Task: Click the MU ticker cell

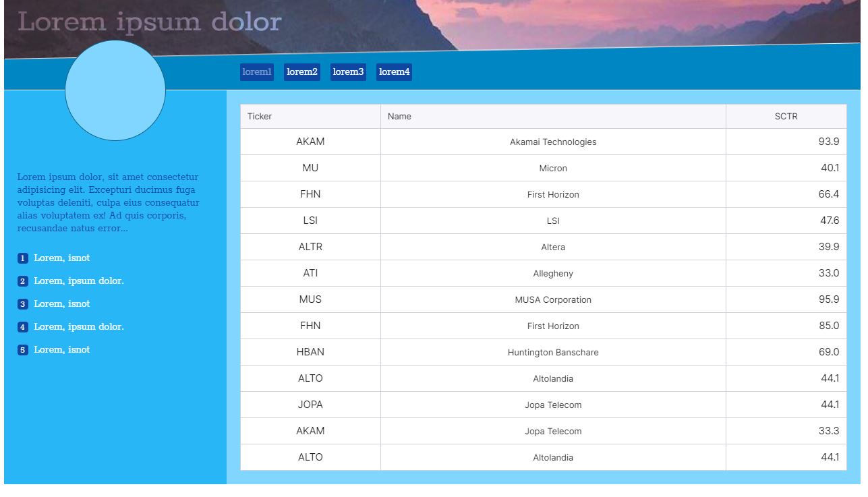Action: point(310,168)
